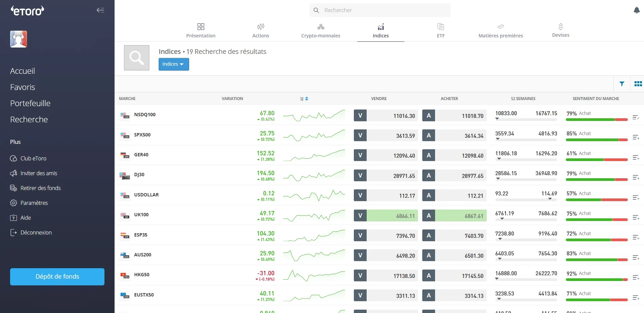
Task: Click the V sell button for NSDQ100
Action: click(360, 116)
